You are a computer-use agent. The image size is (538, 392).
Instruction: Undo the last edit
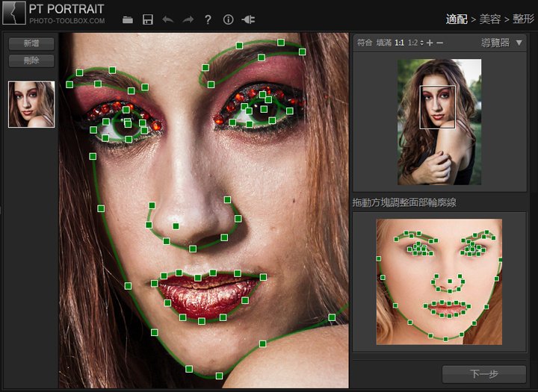[168, 19]
